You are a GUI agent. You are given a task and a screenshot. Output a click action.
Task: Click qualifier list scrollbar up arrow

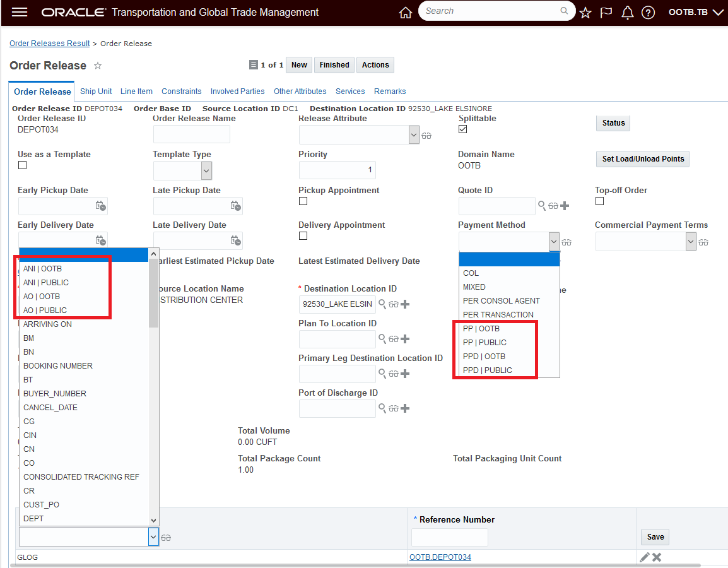pyautogui.click(x=154, y=254)
